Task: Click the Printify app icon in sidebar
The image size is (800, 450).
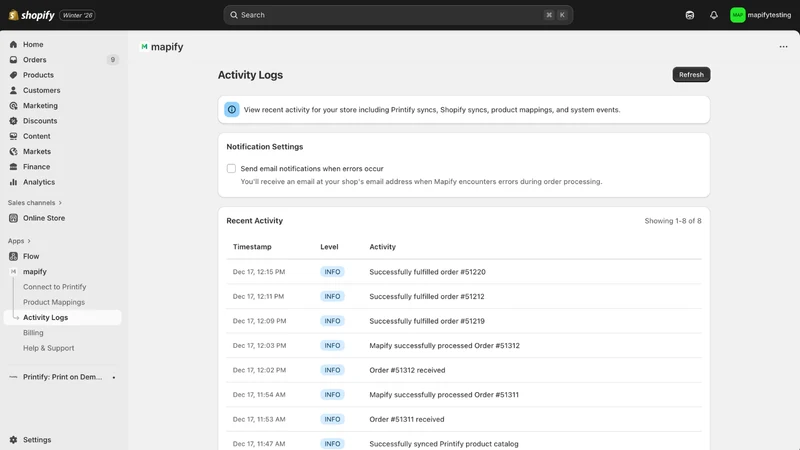Action: click(13, 377)
